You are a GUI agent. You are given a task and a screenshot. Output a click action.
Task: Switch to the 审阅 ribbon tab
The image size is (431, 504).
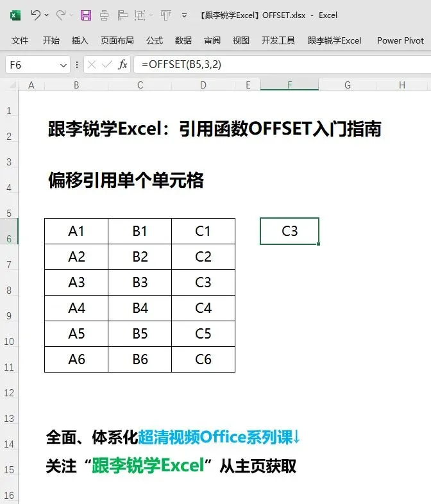pyautogui.click(x=212, y=40)
